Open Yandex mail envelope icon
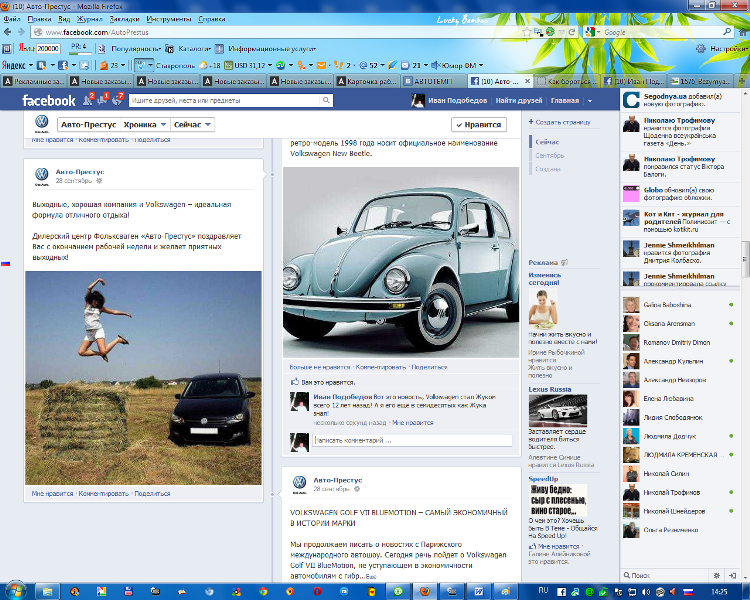Image resolution: width=750 pixels, height=600 pixels. click(321, 65)
